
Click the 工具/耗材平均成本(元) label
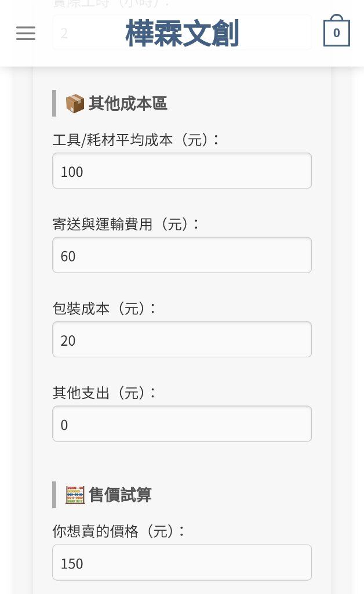136,140
